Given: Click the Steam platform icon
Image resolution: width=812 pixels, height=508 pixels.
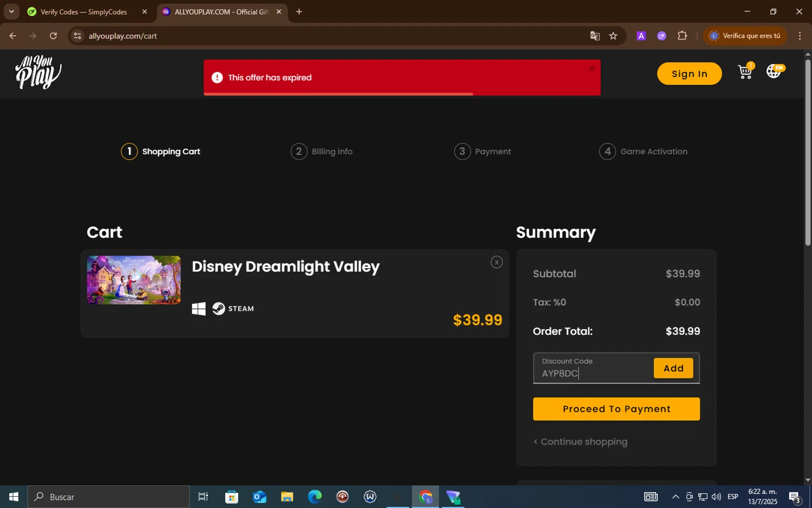Looking at the screenshot, I should pyautogui.click(x=233, y=309).
